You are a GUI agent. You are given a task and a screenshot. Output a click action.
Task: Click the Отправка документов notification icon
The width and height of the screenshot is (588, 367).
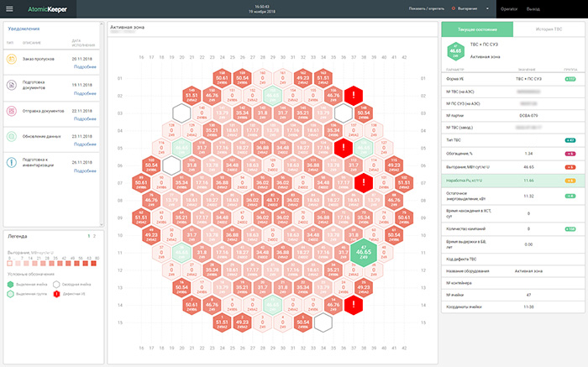click(x=13, y=111)
